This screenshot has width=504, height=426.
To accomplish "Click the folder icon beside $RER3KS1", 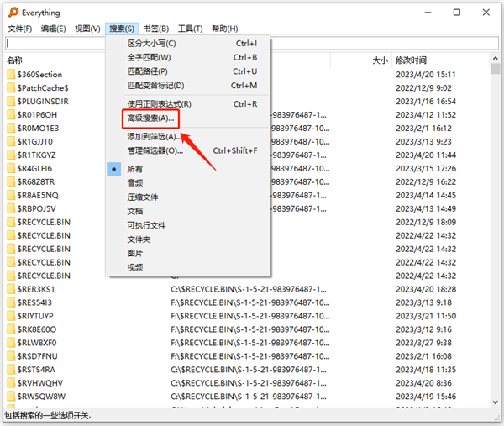I will pos(10,289).
